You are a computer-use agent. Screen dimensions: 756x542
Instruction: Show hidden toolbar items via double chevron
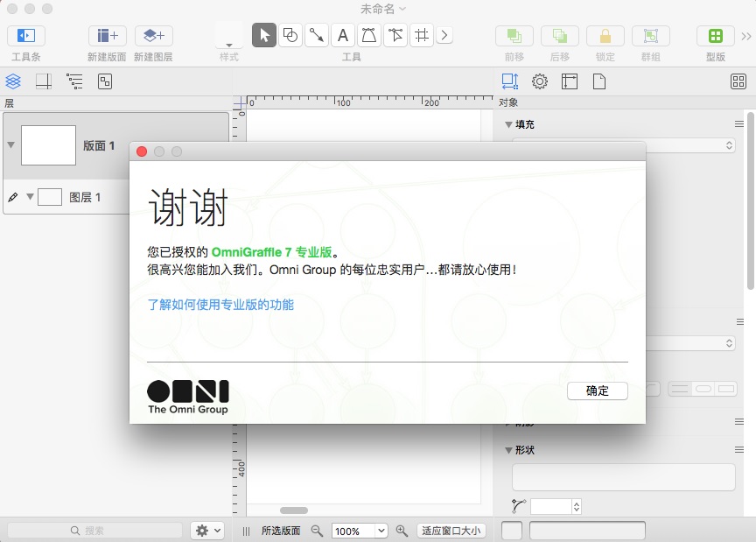(745, 36)
